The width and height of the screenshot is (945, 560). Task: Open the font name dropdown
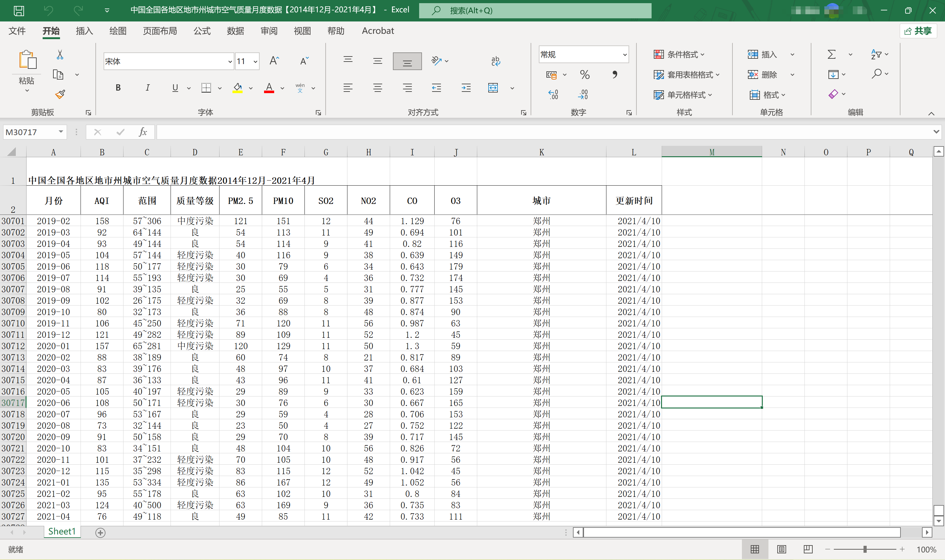[230, 62]
